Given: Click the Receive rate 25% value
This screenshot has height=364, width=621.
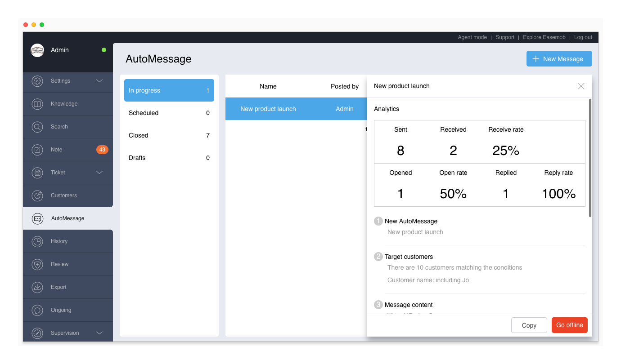Looking at the screenshot, I should click(x=506, y=151).
